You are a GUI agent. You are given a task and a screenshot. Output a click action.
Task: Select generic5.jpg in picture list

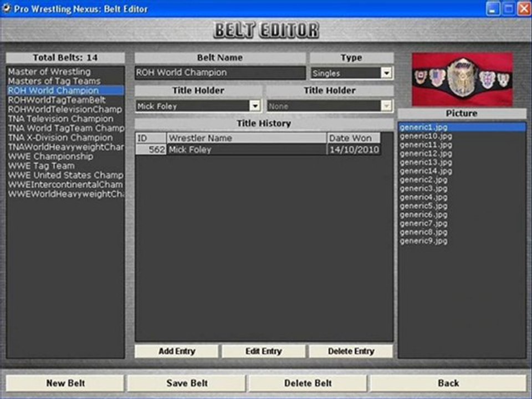(x=462, y=206)
